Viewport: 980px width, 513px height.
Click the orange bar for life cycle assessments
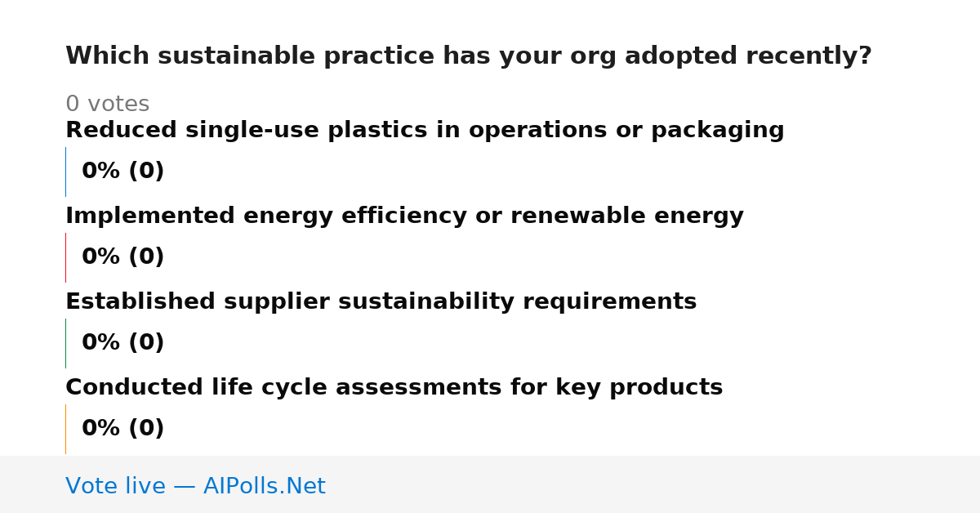[x=65, y=429]
